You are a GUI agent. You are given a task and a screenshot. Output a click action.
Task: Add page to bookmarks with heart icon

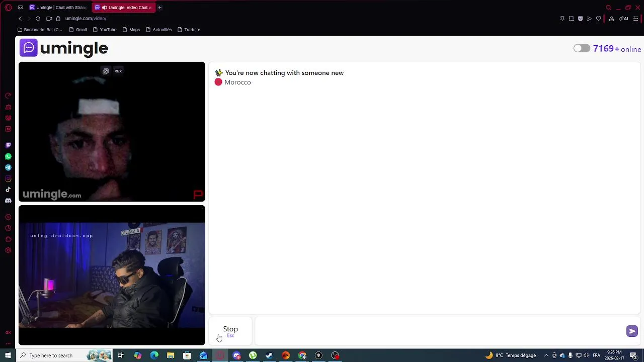tap(598, 19)
